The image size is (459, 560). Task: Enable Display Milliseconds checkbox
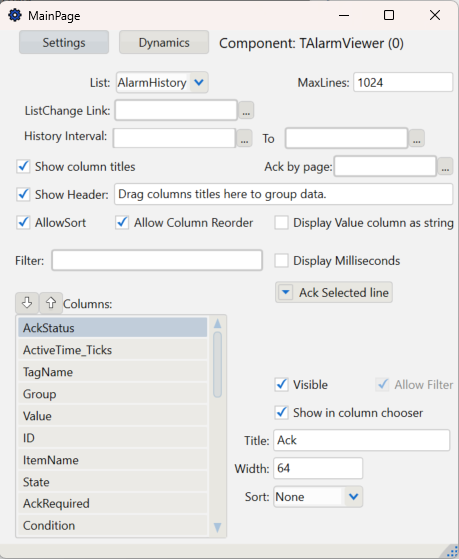click(281, 261)
